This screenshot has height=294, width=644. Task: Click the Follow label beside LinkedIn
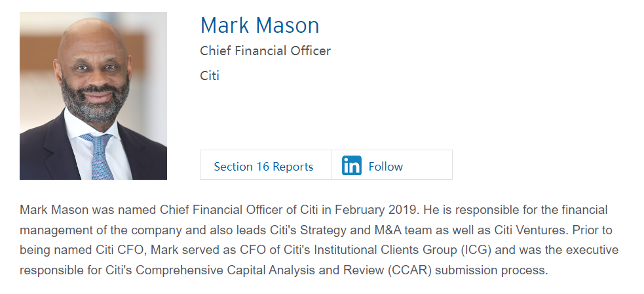tap(386, 167)
